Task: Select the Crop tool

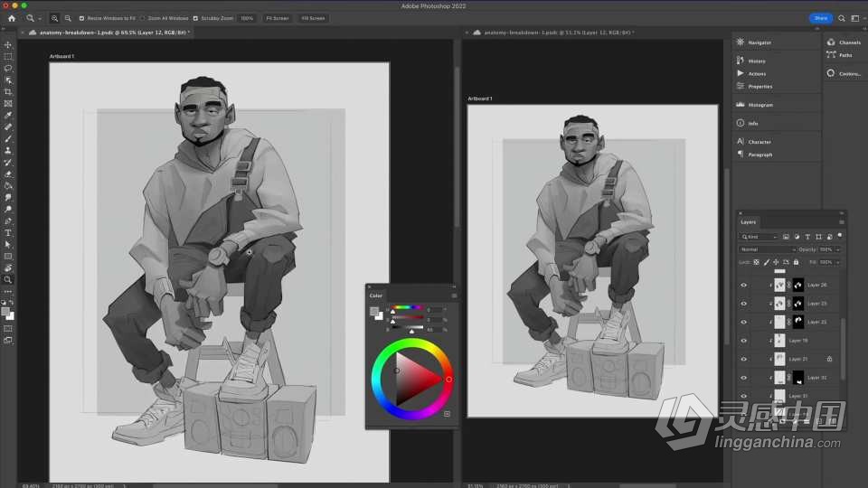Action: [8, 92]
